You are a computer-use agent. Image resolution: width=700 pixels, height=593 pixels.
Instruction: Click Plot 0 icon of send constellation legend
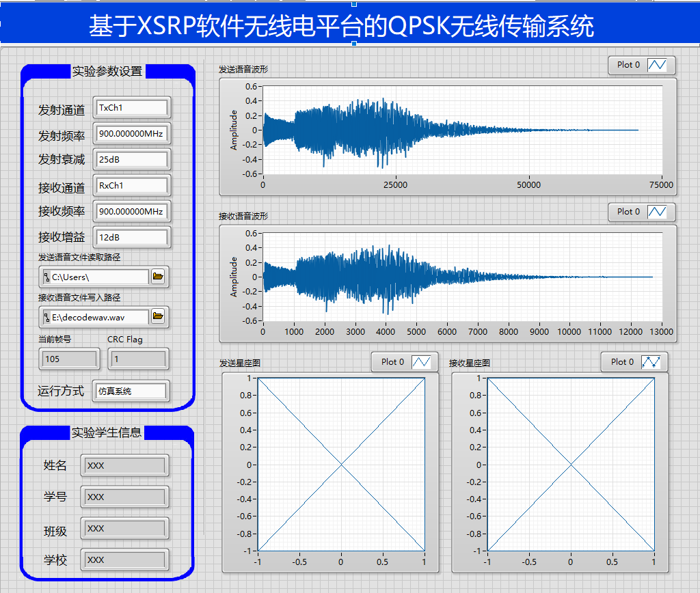click(421, 362)
